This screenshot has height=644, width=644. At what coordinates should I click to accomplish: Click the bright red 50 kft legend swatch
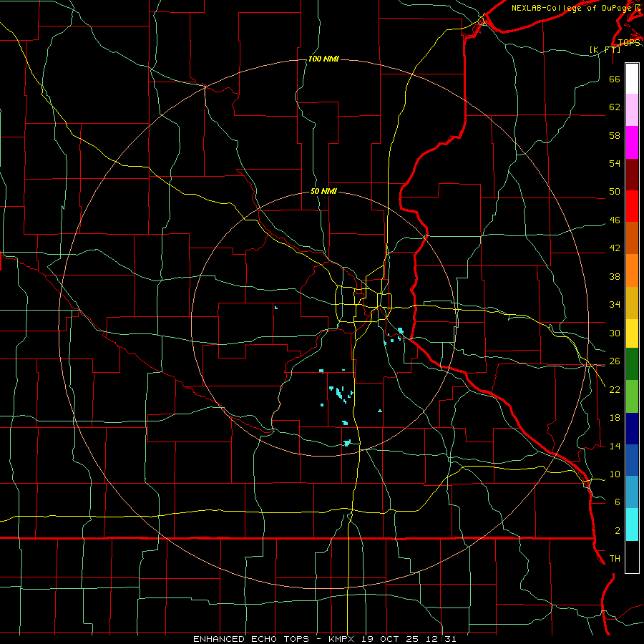[x=632, y=206]
